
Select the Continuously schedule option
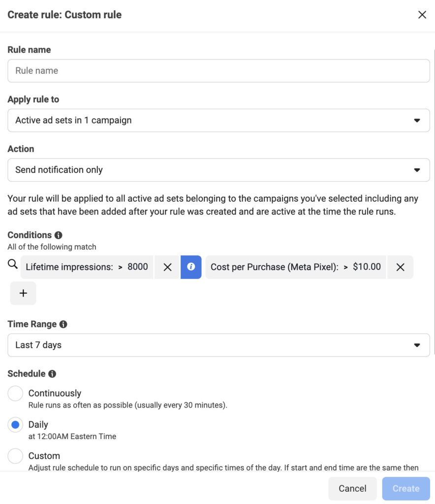[15, 393]
